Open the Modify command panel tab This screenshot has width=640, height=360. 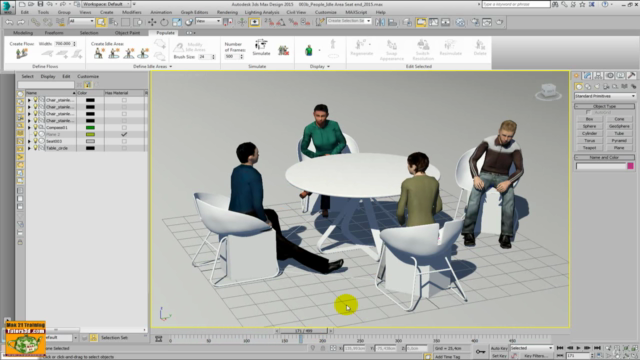tap(587, 76)
